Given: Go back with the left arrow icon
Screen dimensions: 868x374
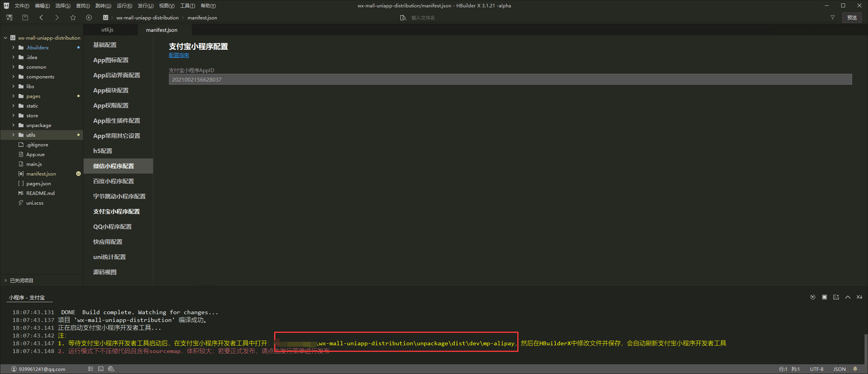Looking at the screenshot, I should coord(41,17).
